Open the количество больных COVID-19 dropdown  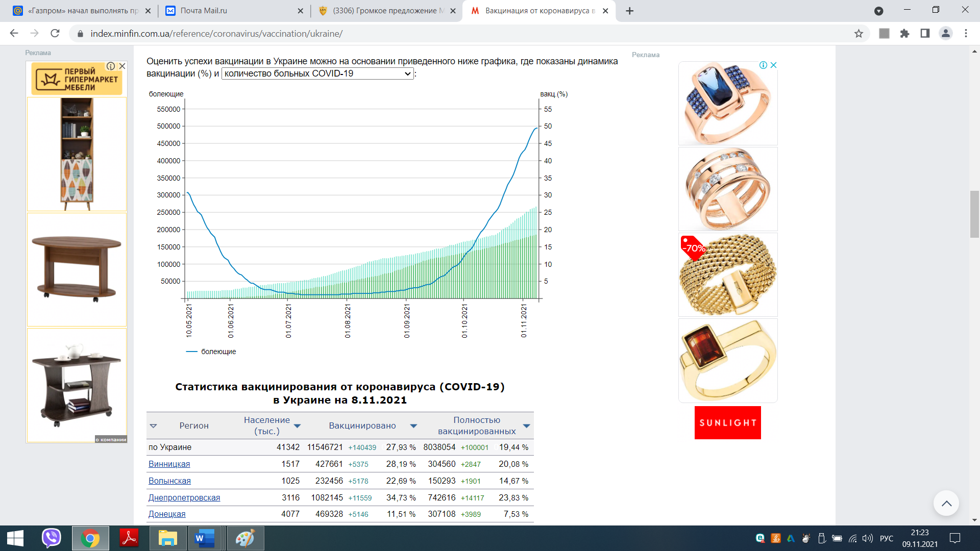point(317,73)
